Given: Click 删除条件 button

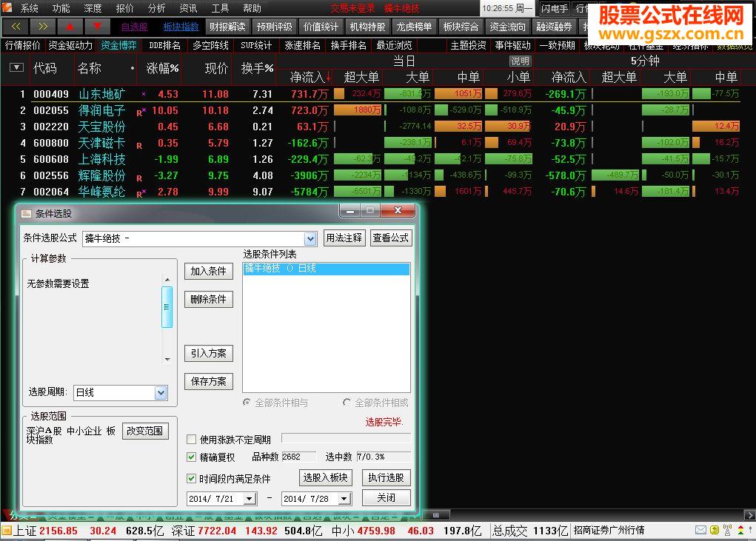Looking at the screenshot, I should [208, 299].
